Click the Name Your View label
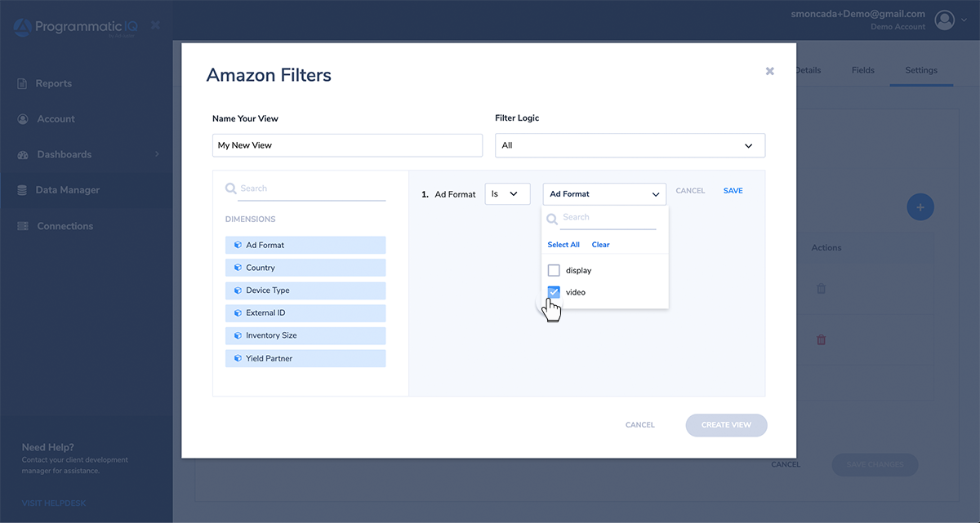Screen dimensions: 980x523 point(245,118)
